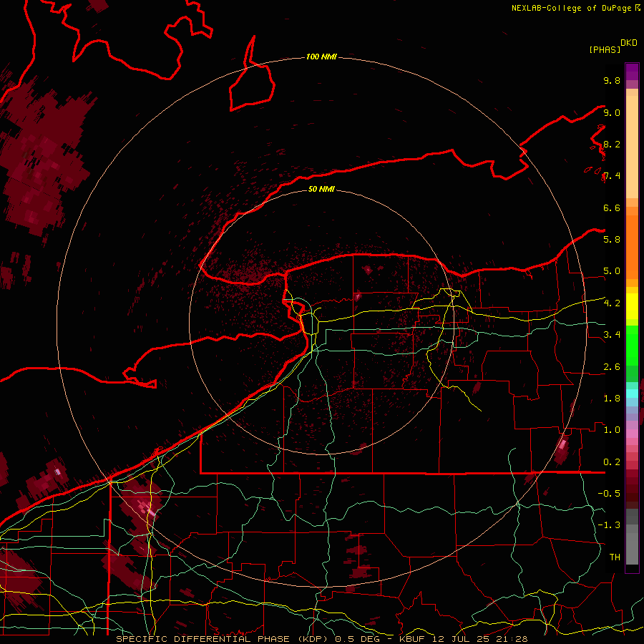Click the Specific Differential Phase (KDP) caption

223,639
